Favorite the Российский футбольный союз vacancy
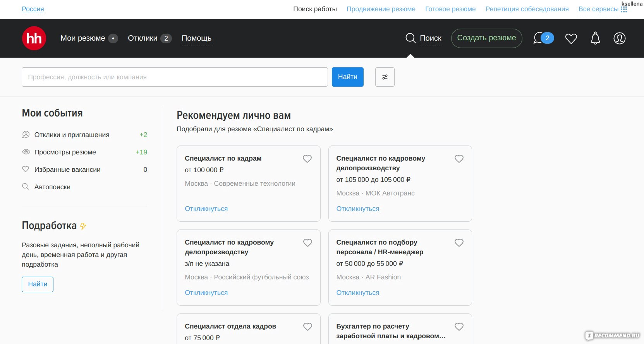The height and width of the screenshot is (344, 644). [307, 243]
